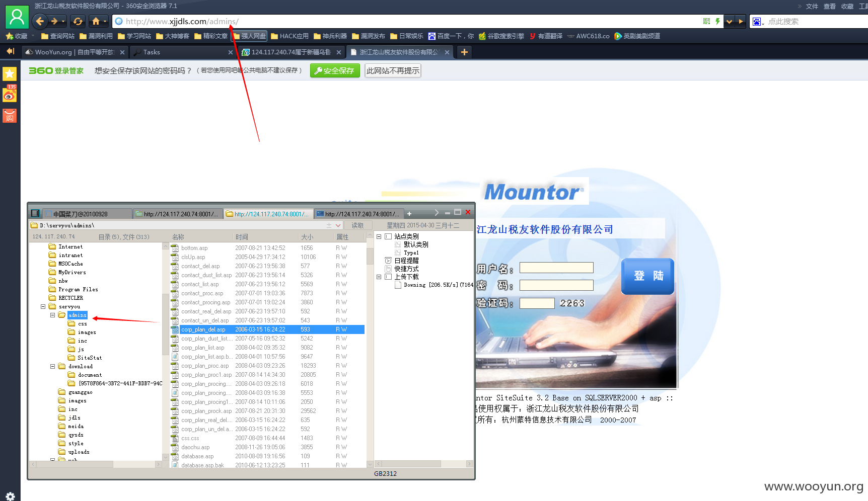Open the 文件 browser menu

(812, 7)
